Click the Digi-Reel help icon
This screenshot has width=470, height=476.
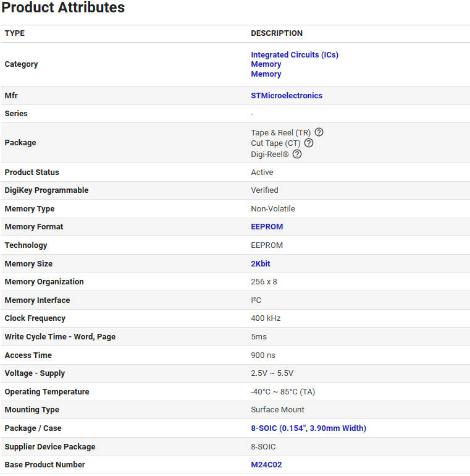pyautogui.click(x=297, y=154)
